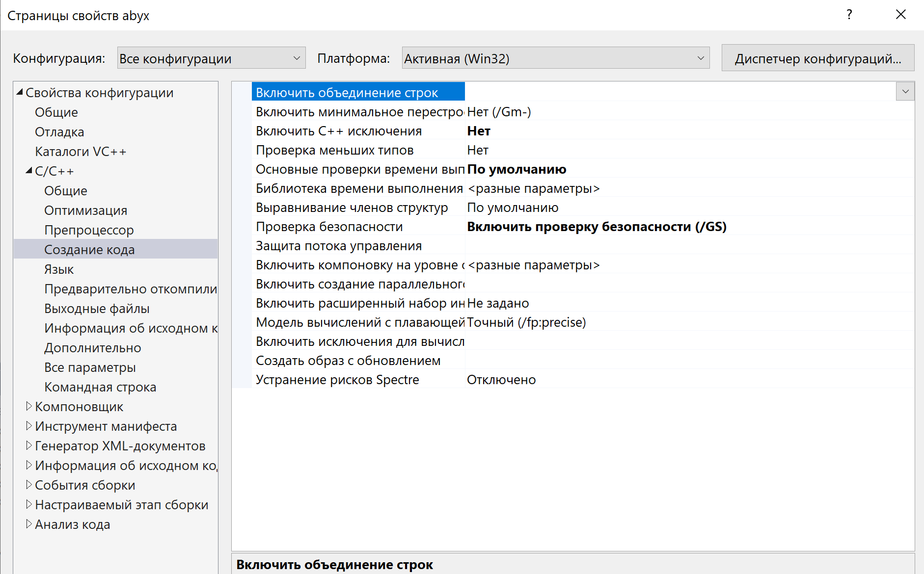The image size is (924, 574).
Task: Collapse the Свойства конфигурации tree node
Action: tap(20, 92)
